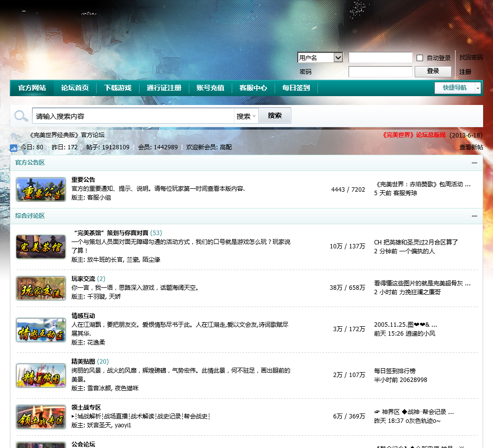The height and width of the screenshot is (448, 493).
Task: Open 通行证注册 nav item
Action: [164, 88]
